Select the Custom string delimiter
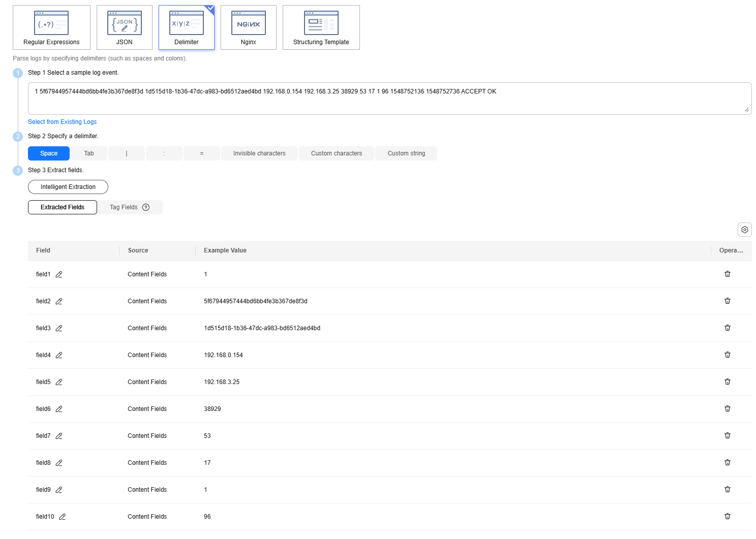756x539 pixels. click(406, 153)
